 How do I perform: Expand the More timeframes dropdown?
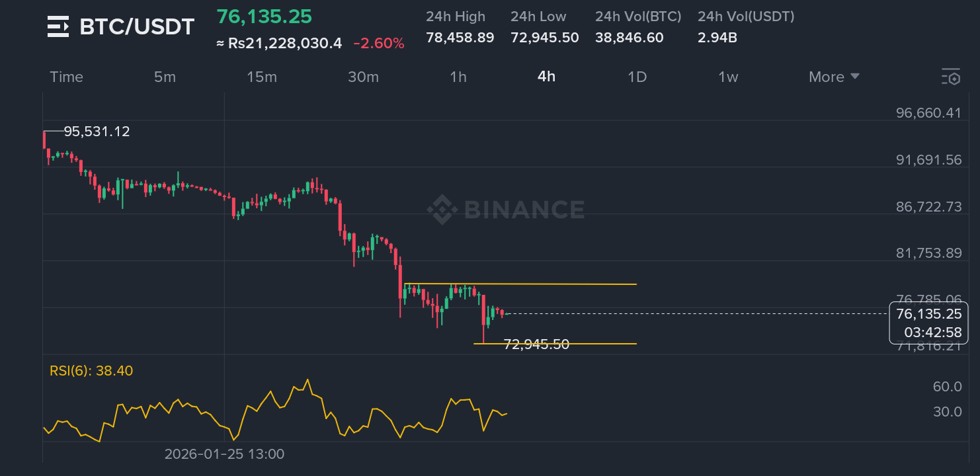point(834,77)
